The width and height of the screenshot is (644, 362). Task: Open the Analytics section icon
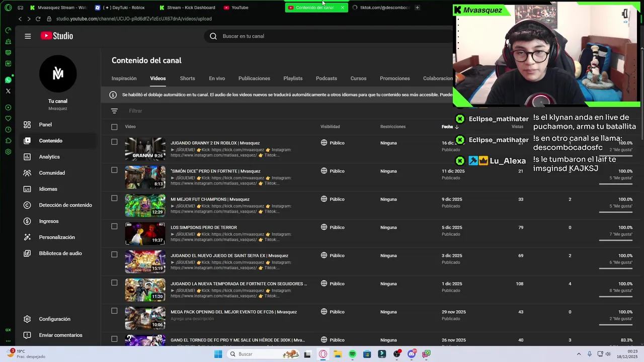pyautogui.click(x=27, y=157)
